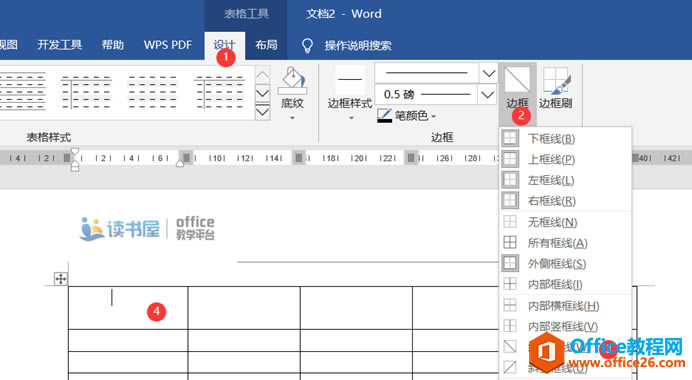
Task: Click the 边框 (Borders) button icon
Action: tap(517, 80)
